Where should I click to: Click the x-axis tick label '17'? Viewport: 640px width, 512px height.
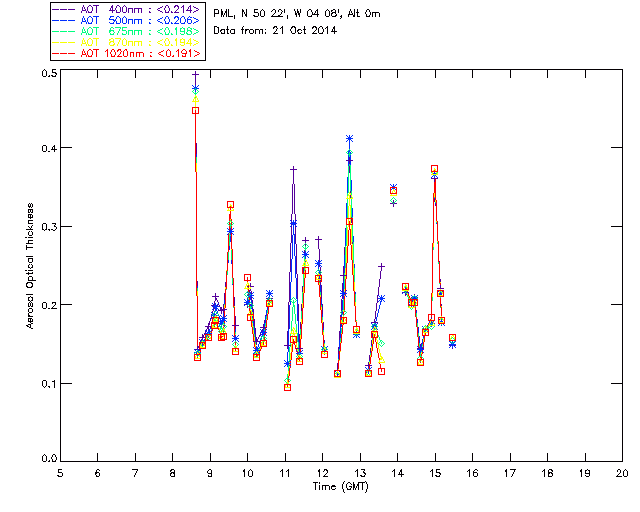pos(510,473)
